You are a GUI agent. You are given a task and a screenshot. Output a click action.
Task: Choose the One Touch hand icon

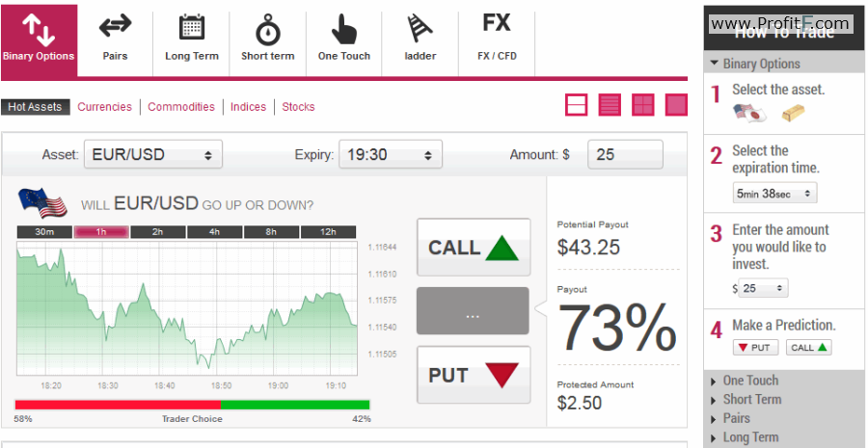point(343,29)
